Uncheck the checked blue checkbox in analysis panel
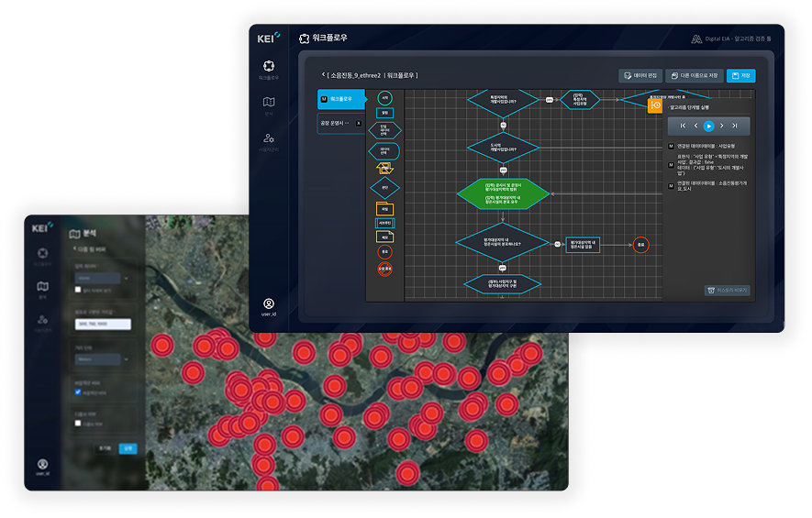 pyautogui.click(x=78, y=391)
